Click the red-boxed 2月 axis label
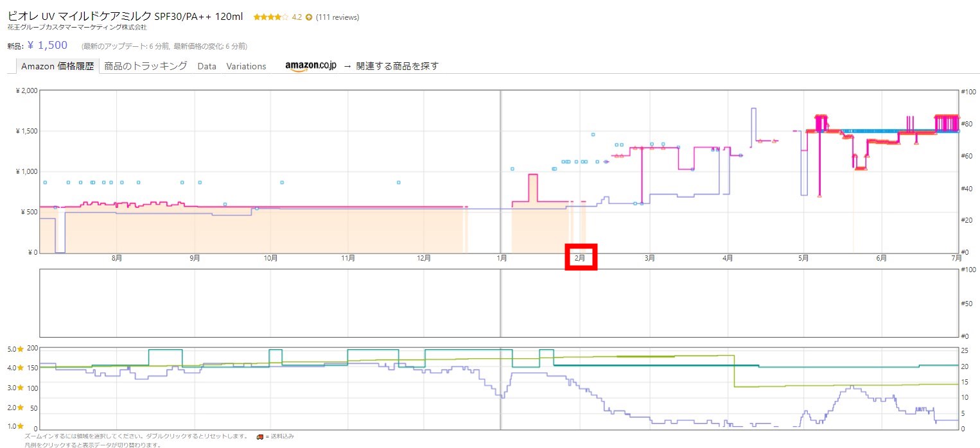This screenshot has height=448, width=980. click(x=581, y=257)
